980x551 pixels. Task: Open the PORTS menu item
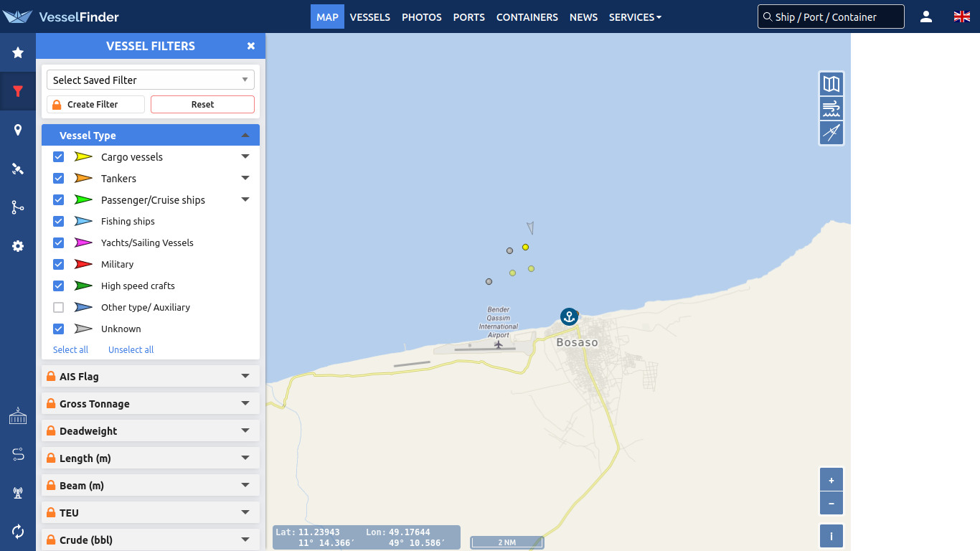point(469,17)
